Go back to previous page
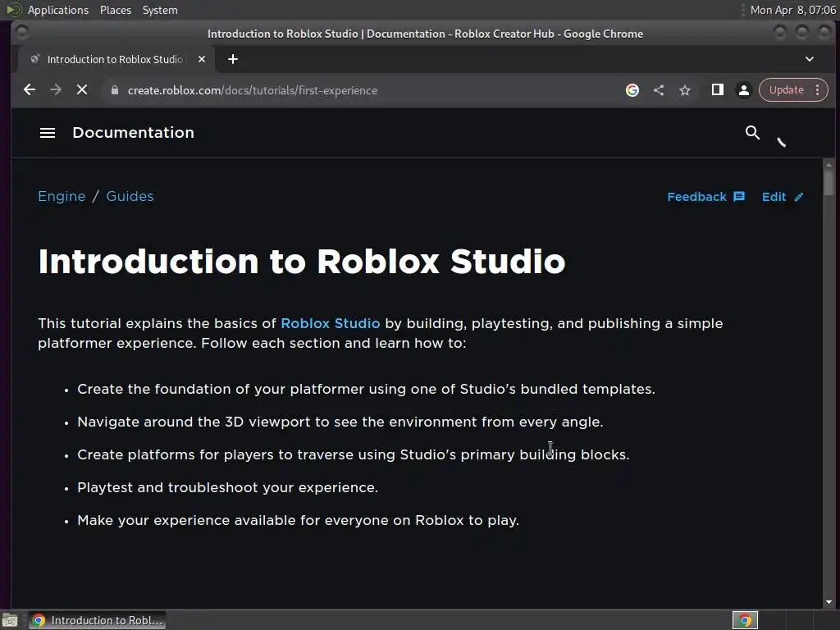The width and height of the screenshot is (840, 630). [x=30, y=90]
